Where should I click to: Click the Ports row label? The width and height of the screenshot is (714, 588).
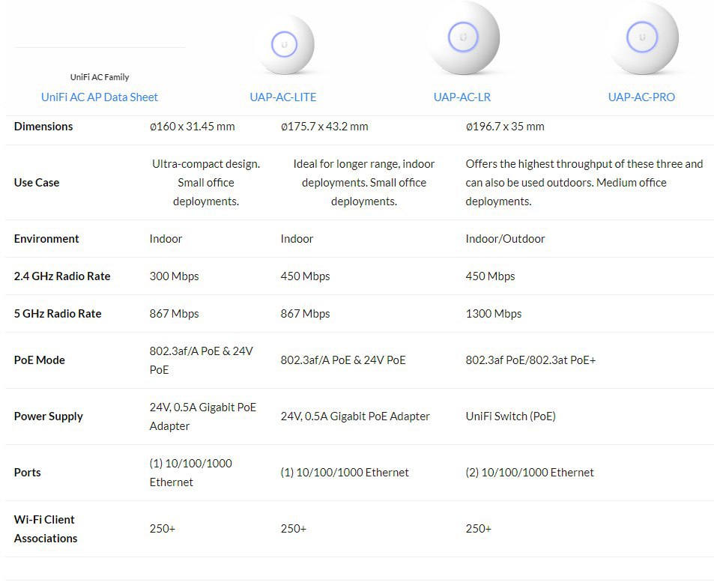coord(27,473)
